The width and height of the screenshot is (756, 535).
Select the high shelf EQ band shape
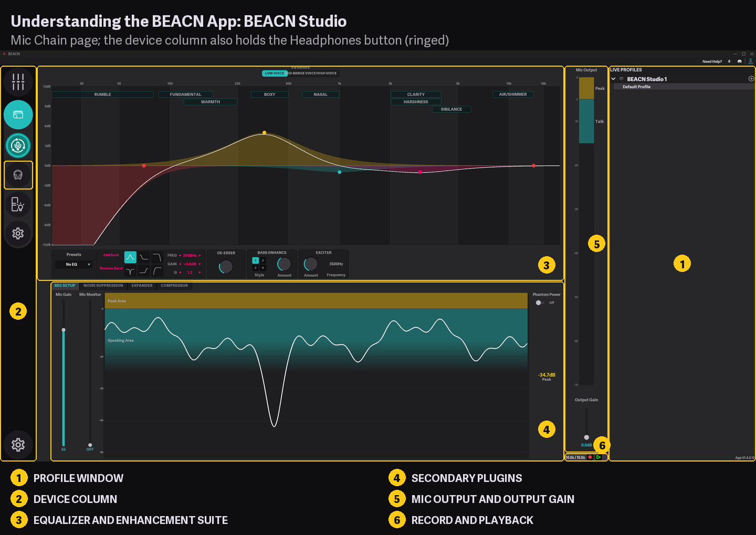coord(144,271)
